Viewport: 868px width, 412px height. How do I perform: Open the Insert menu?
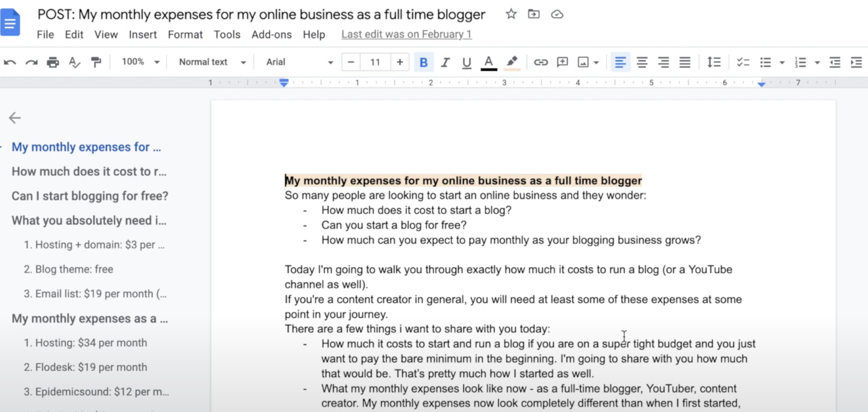(x=143, y=35)
